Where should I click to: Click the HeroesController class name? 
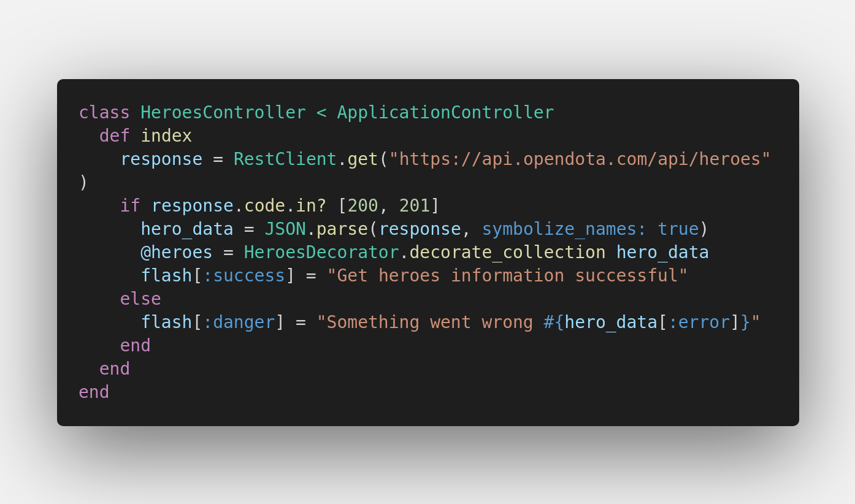click(223, 113)
